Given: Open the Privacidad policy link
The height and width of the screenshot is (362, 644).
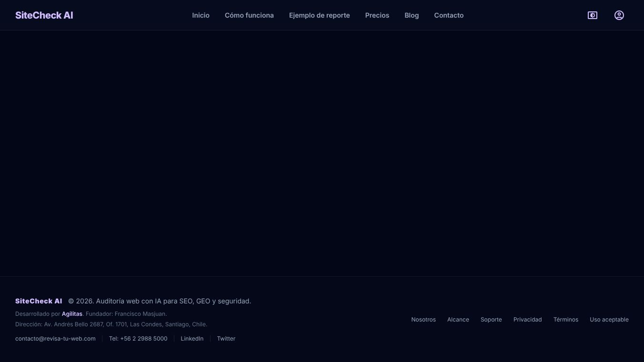Looking at the screenshot, I should tap(528, 320).
